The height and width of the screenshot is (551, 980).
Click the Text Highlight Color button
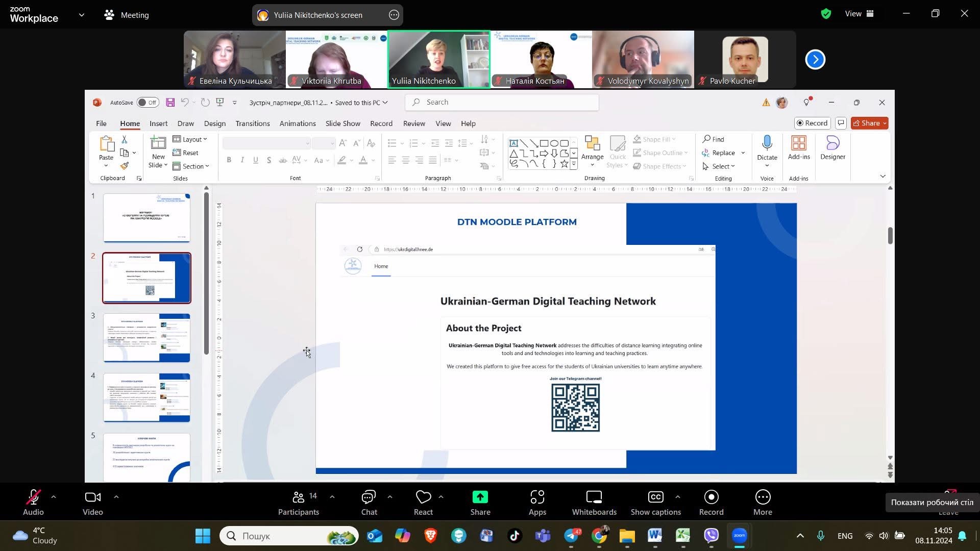(342, 160)
